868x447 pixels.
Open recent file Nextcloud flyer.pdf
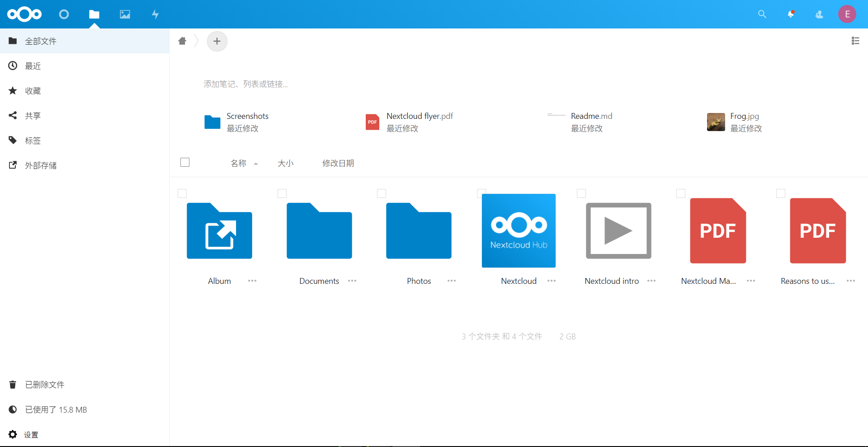pos(409,122)
